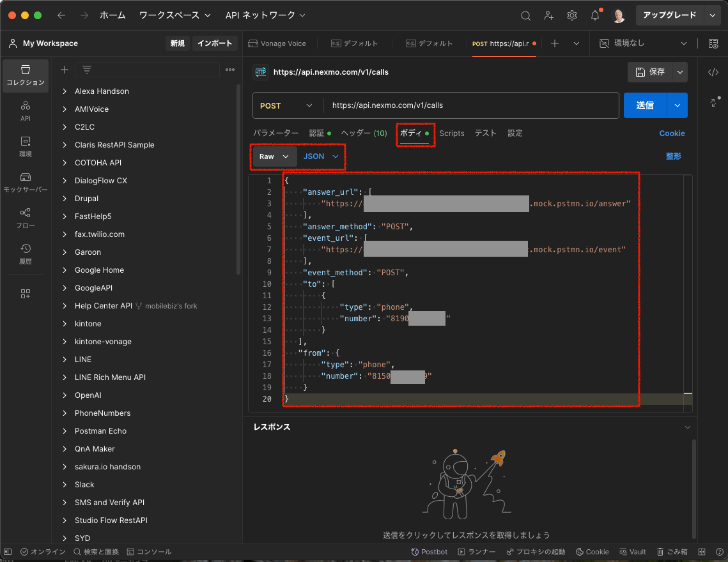The width and height of the screenshot is (728, 562).
Task: Click the environment quick look icon
Action: point(713,43)
